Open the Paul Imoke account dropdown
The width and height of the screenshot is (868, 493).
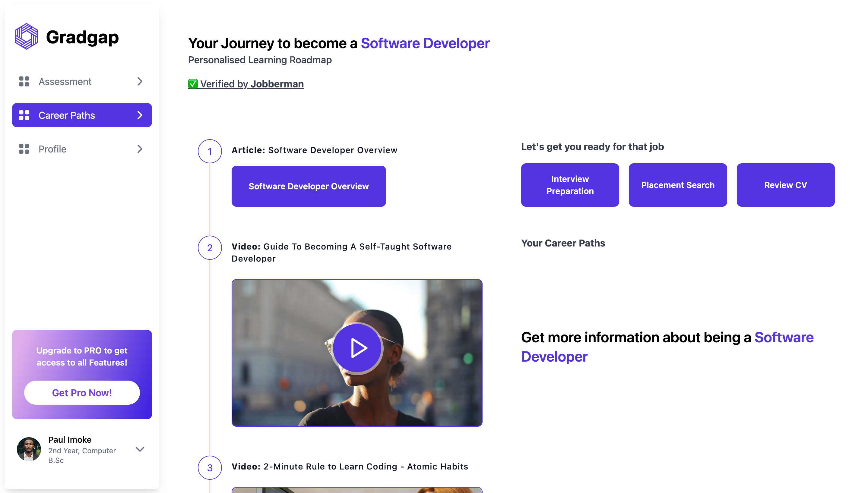click(x=140, y=449)
